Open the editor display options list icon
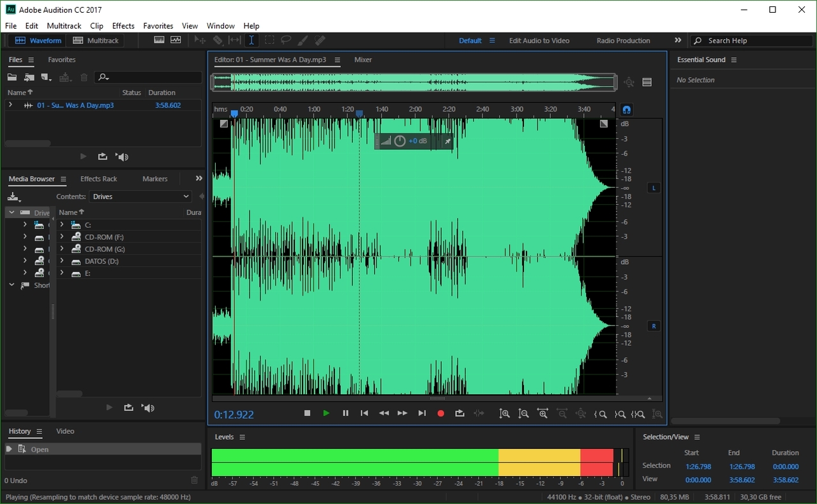Image resolution: width=817 pixels, height=504 pixels. pos(647,82)
